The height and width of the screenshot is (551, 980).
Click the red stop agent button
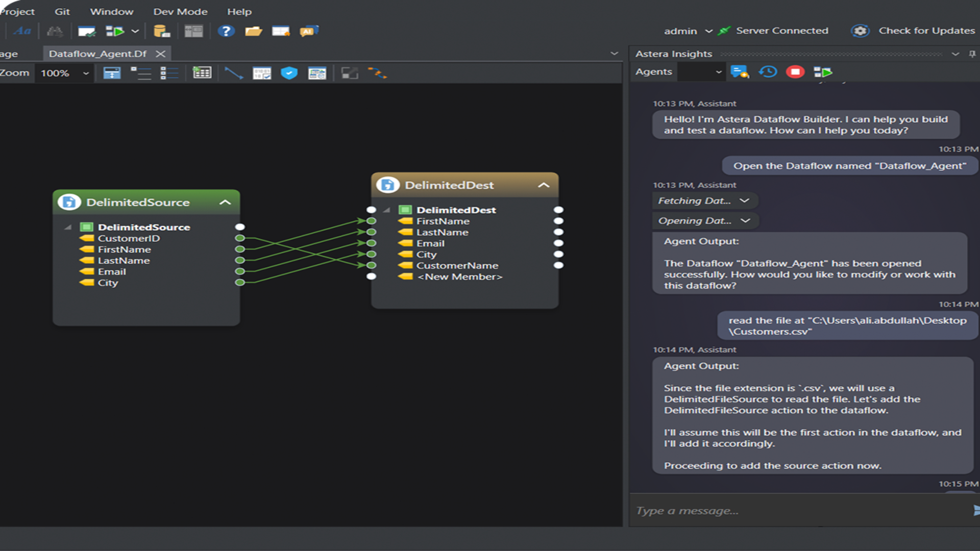[795, 72]
